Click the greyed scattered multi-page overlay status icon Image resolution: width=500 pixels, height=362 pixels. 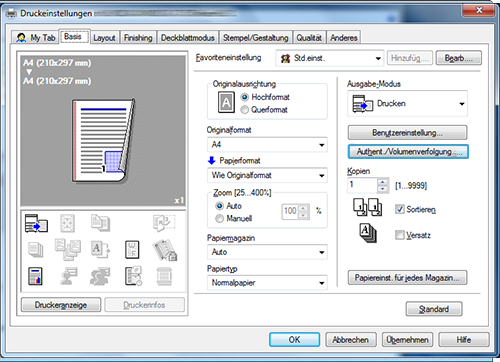click(x=68, y=249)
